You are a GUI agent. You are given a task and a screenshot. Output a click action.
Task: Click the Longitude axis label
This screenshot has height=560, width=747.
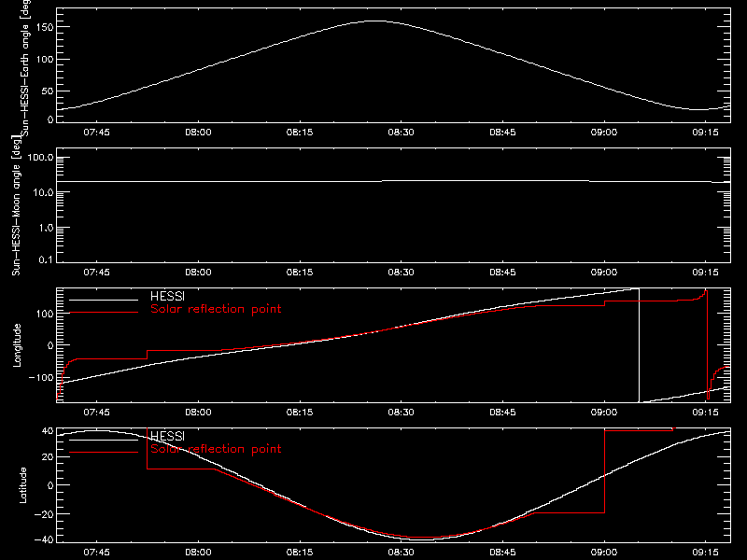tap(17, 345)
